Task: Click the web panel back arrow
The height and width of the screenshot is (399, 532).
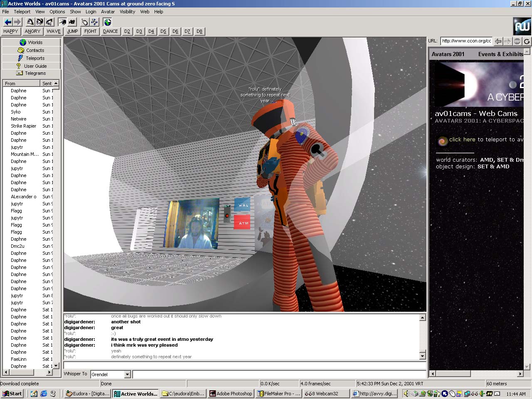Action: coord(498,41)
